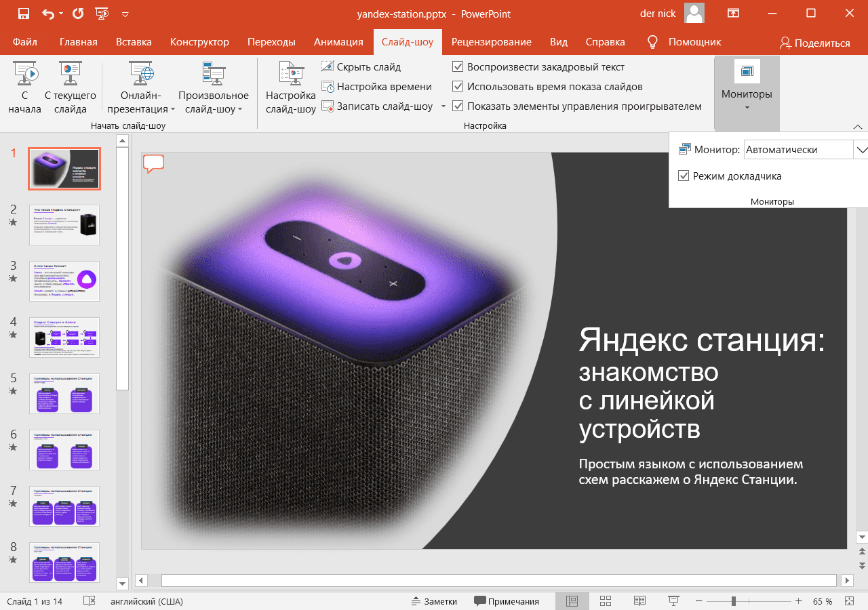Select slide 7 thumbnail
The image size is (868, 610).
[x=64, y=506]
